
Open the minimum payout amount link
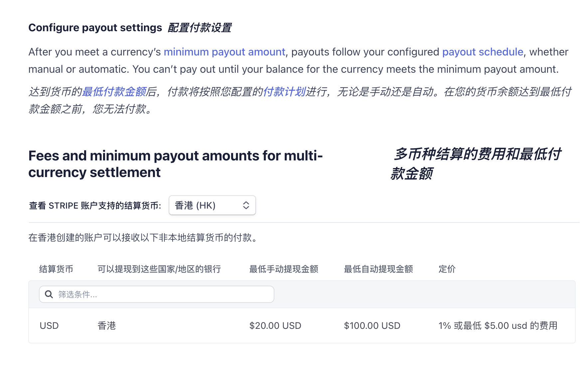pos(224,52)
